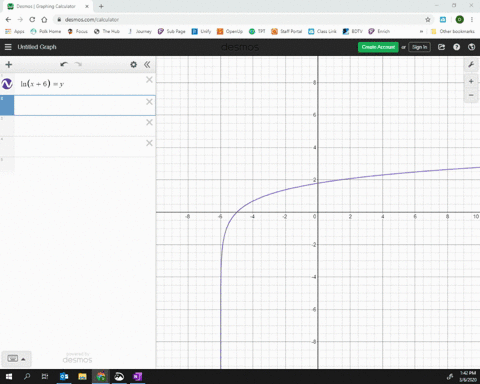The width and height of the screenshot is (480, 384).
Task: Open Staff Portal bookmark
Action: click(x=287, y=31)
